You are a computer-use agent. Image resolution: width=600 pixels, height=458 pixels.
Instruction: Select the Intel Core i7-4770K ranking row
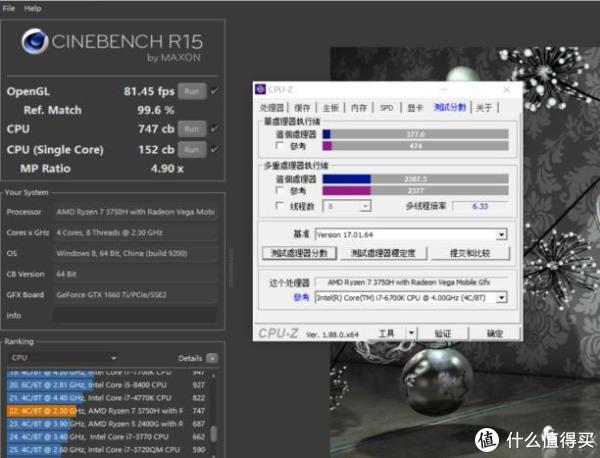(x=107, y=398)
